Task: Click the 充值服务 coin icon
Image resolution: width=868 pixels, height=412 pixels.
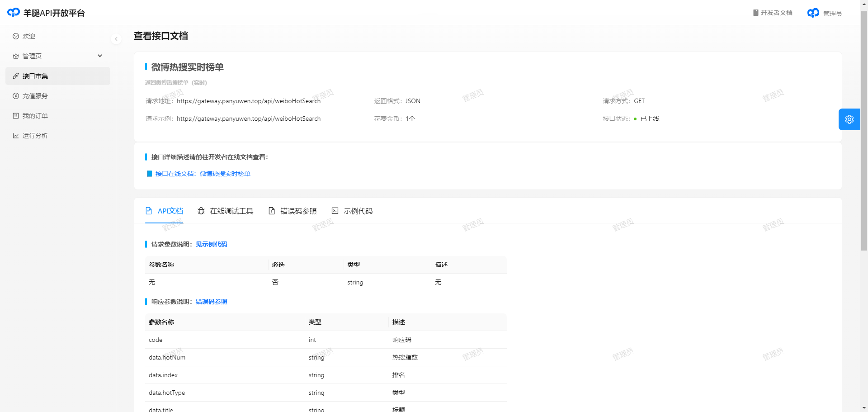Action: 16,96
